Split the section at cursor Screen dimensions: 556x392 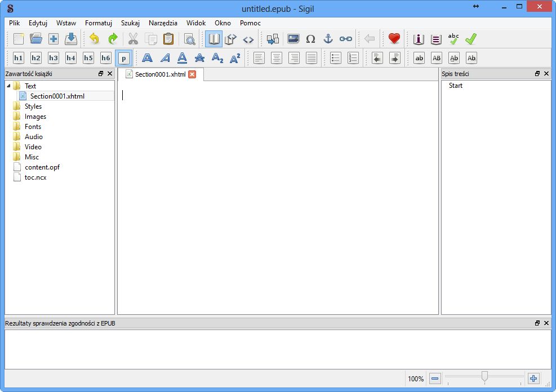(x=273, y=39)
